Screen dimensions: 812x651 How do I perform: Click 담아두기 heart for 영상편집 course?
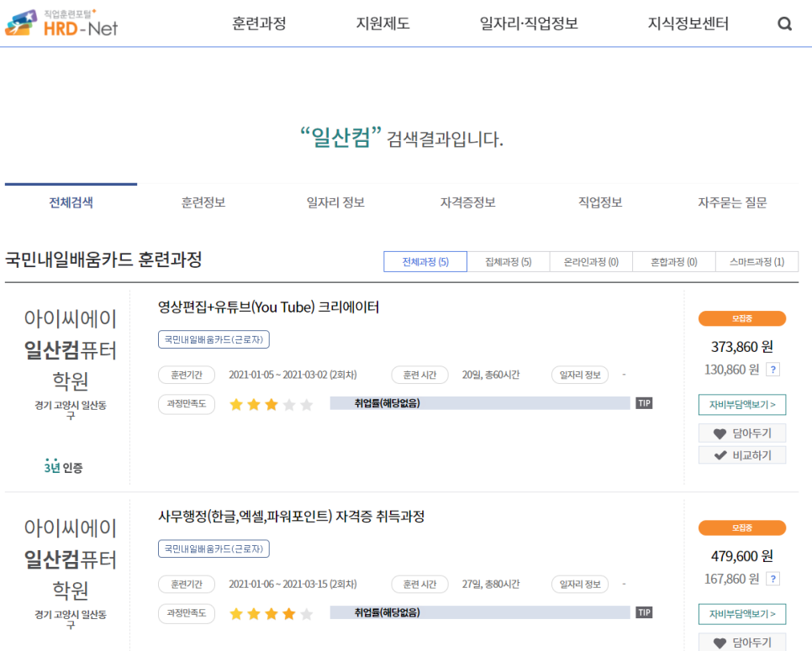(x=742, y=433)
